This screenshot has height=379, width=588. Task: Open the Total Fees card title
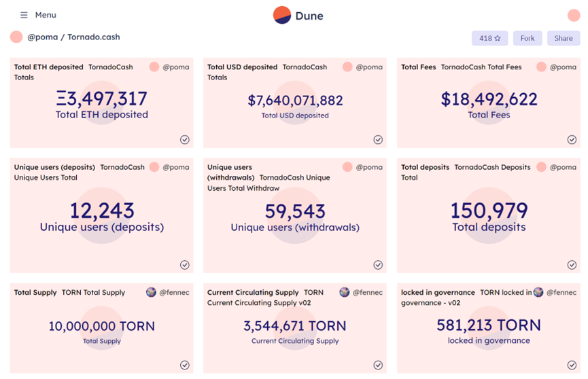point(419,67)
